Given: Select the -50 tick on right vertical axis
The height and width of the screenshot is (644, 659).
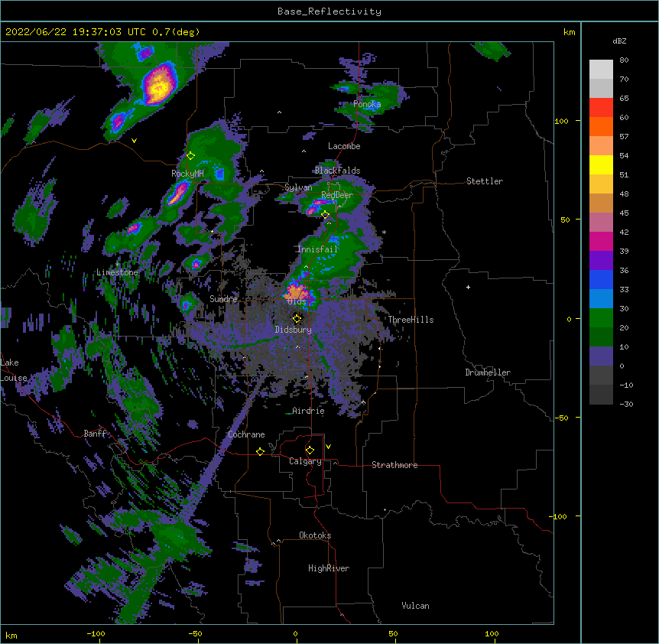Looking at the screenshot, I should pyautogui.click(x=561, y=418).
